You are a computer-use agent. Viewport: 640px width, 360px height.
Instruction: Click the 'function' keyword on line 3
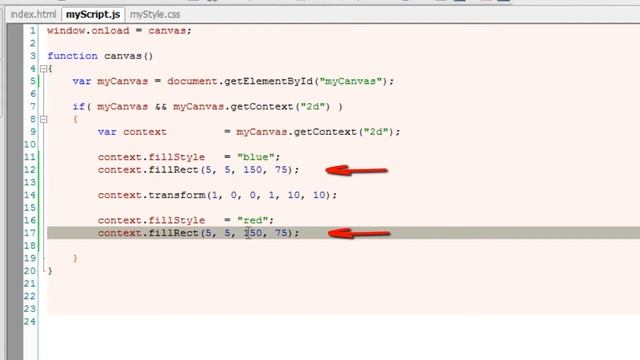(x=73, y=56)
